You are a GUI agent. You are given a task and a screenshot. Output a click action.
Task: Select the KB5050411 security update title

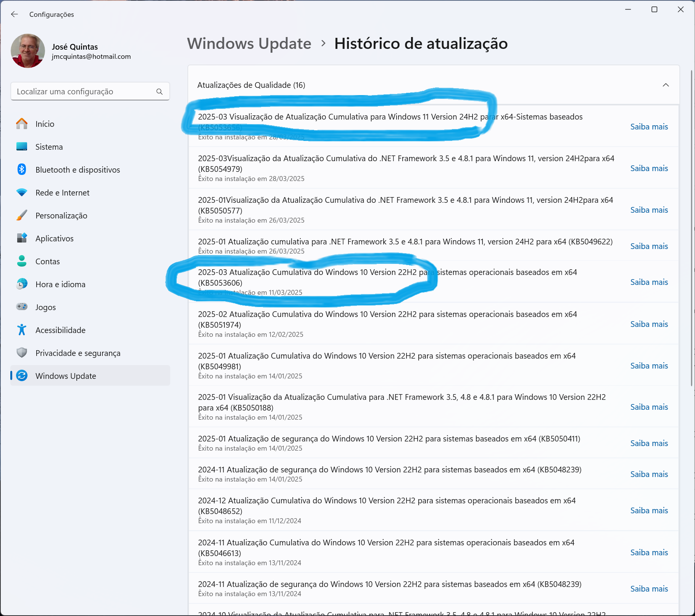tap(389, 439)
